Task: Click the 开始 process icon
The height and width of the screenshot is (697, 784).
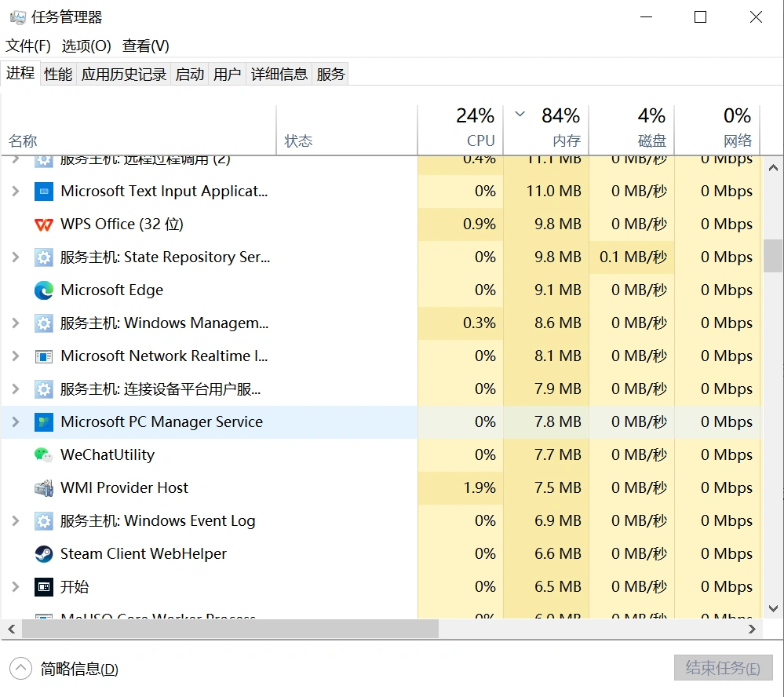Action: point(44,587)
